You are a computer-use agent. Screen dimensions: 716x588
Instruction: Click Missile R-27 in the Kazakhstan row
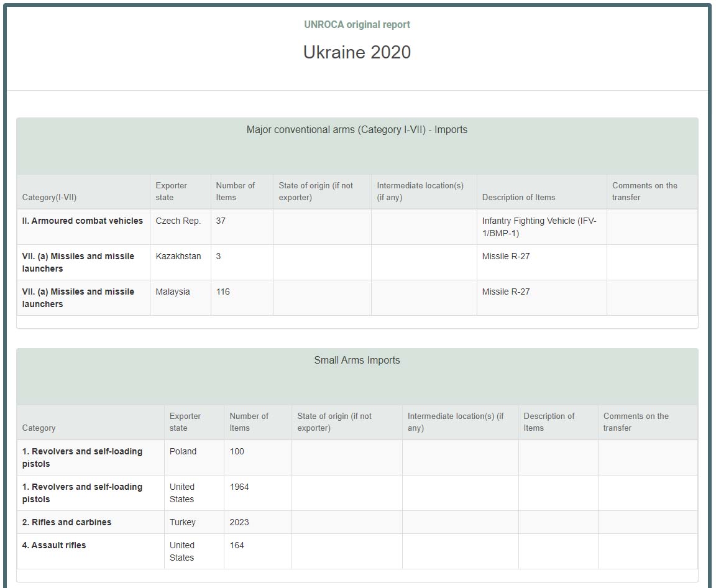pos(506,257)
